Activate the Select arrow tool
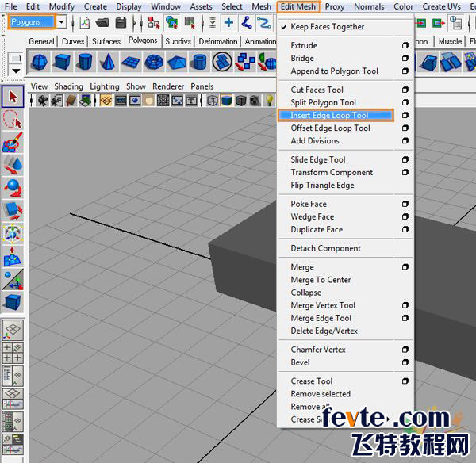Screen dimensions: 476x463 click(13, 97)
